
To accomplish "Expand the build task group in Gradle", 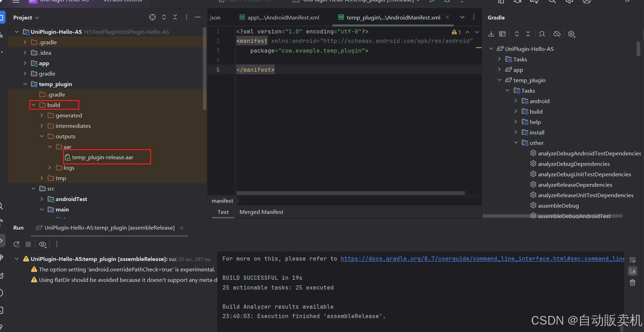I will (516, 111).
